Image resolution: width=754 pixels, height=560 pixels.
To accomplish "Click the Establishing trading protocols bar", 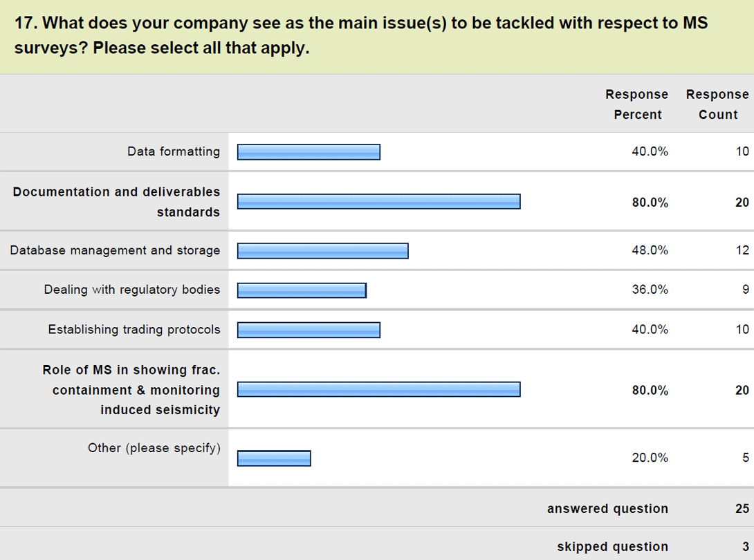I will [x=309, y=330].
